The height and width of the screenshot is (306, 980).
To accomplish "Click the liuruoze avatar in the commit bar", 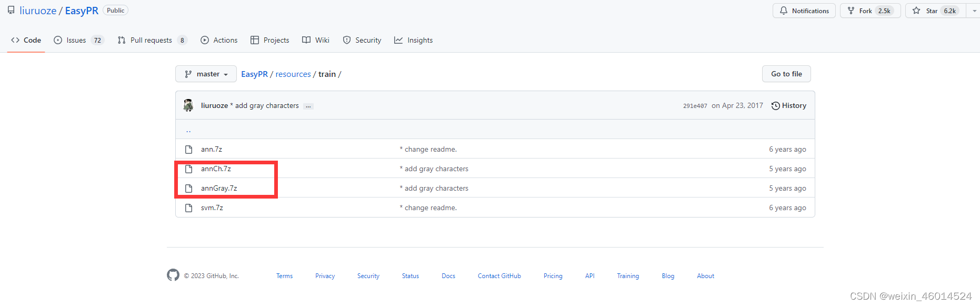I will 188,105.
